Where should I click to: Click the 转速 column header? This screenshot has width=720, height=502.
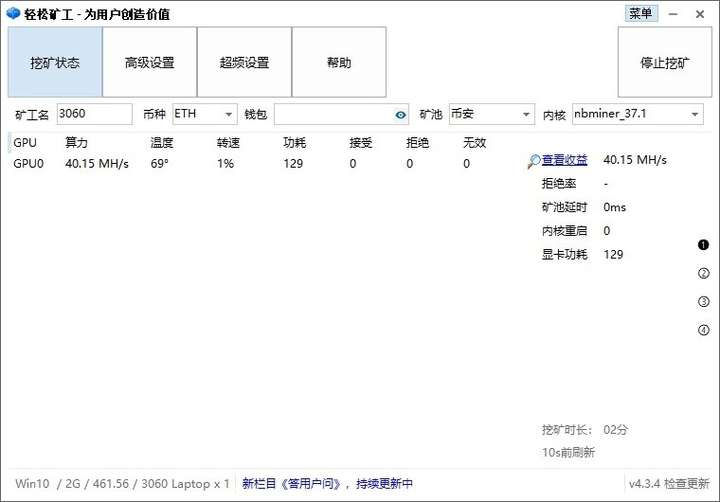click(x=228, y=143)
